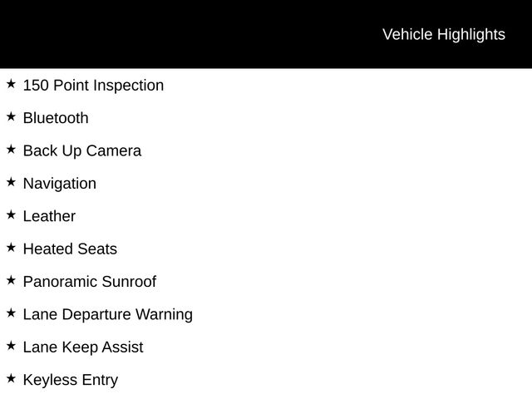The height and width of the screenshot is (399, 532).
Task: Click the star next to Bluetooth
Action: pos(11,116)
